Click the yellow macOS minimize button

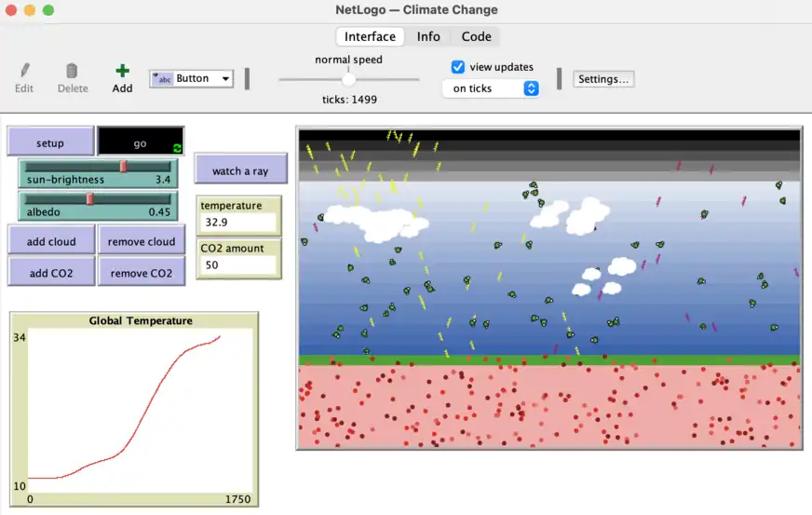(x=30, y=10)
